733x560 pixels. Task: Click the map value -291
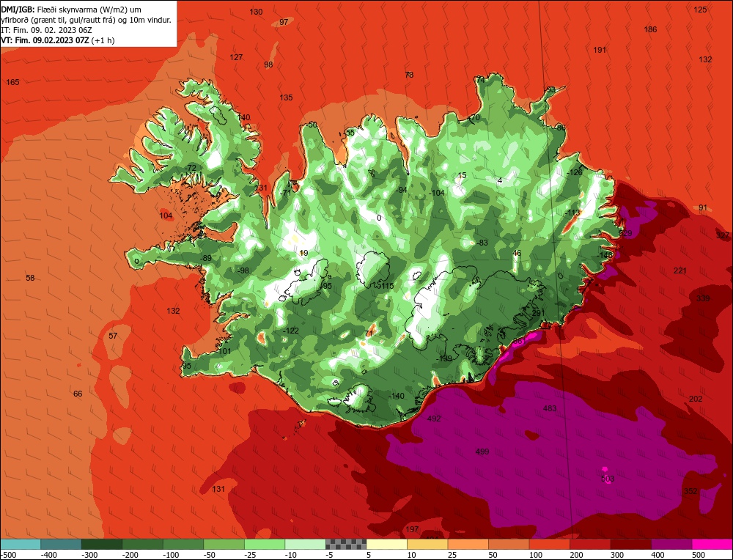coord(537,313)
